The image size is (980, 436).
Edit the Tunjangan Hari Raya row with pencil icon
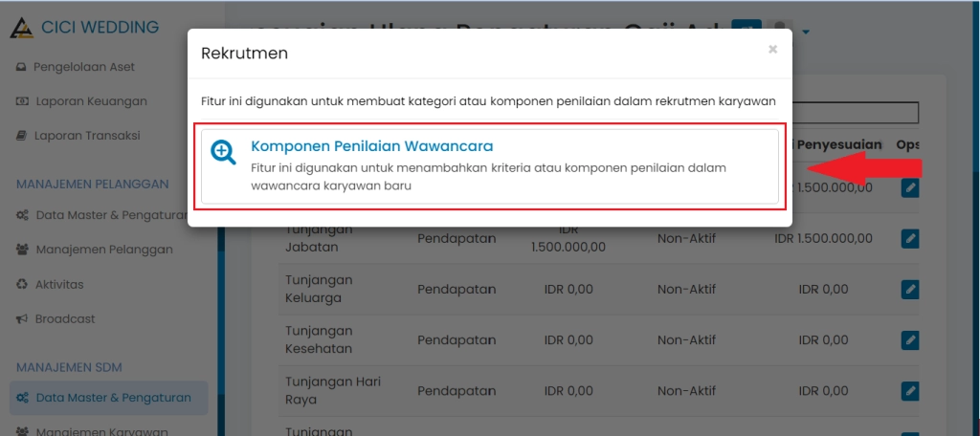(910, 391)
